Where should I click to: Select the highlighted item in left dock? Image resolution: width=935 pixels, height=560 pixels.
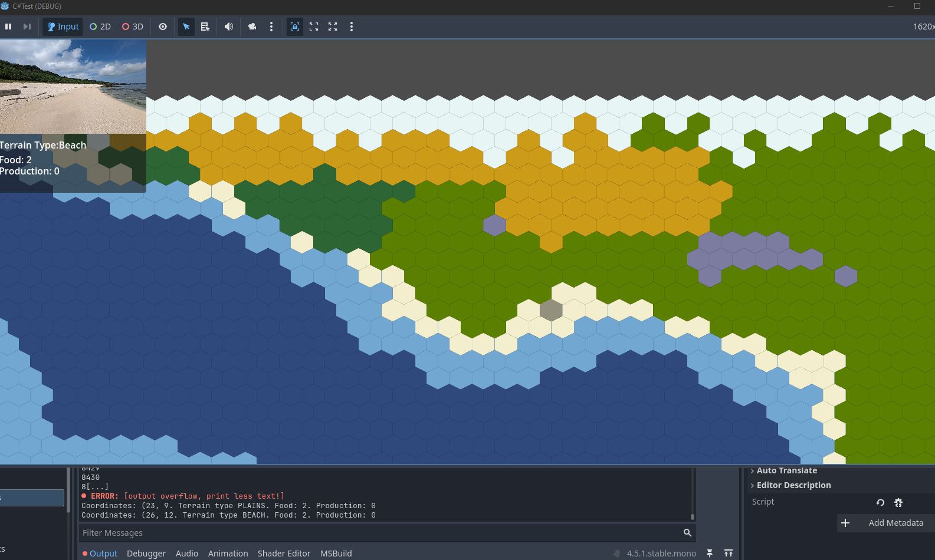coord(32,498)
